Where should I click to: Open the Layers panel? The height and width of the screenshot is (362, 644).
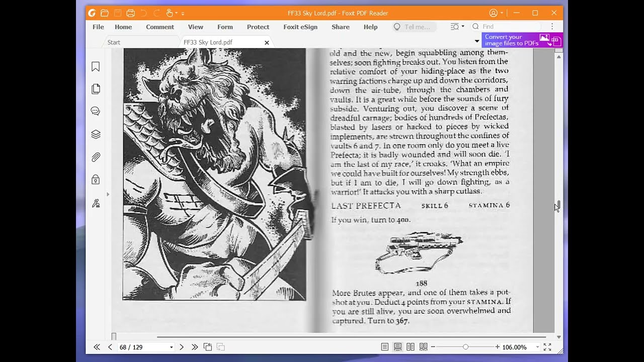point(96,134)
